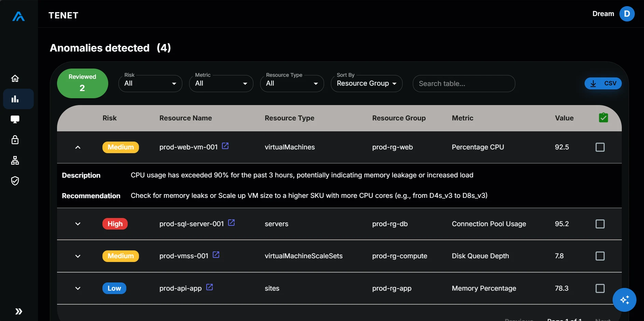
Task: Open the security section using the lock icon
Action: [15, 140]
